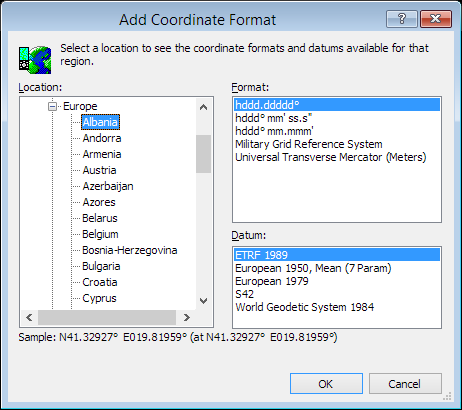
Task: Select hddd° mm.mmm' format
Action: 337,131
